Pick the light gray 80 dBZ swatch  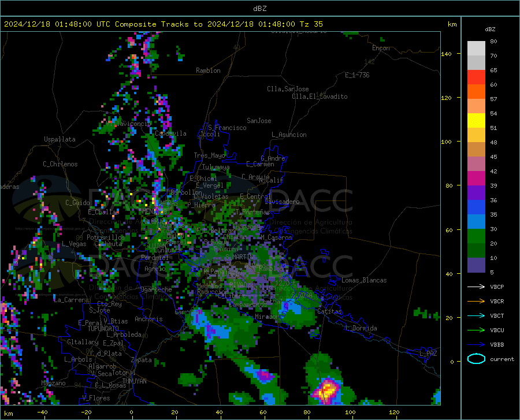pos(476,49)
